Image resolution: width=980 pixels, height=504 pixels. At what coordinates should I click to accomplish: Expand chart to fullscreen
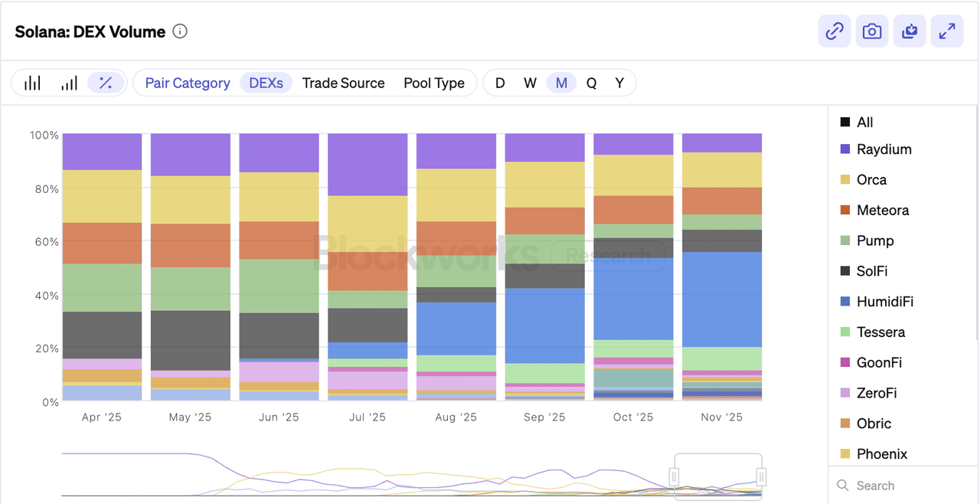tap(947, 31)
